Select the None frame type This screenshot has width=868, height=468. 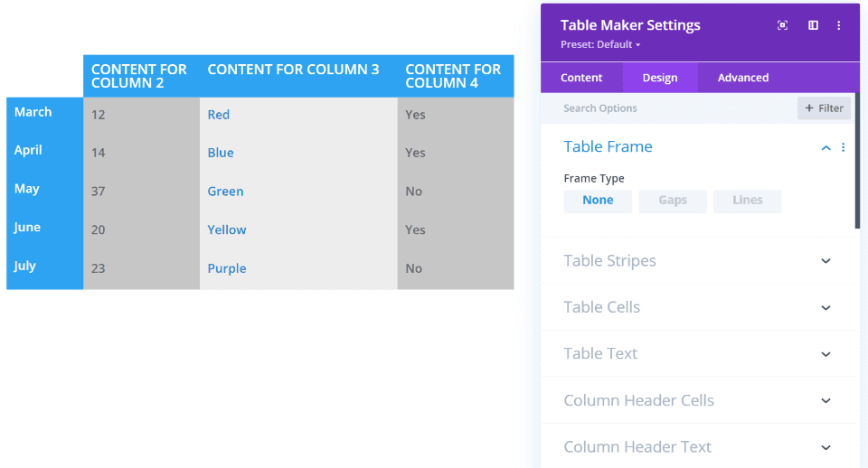coord(598,201)
